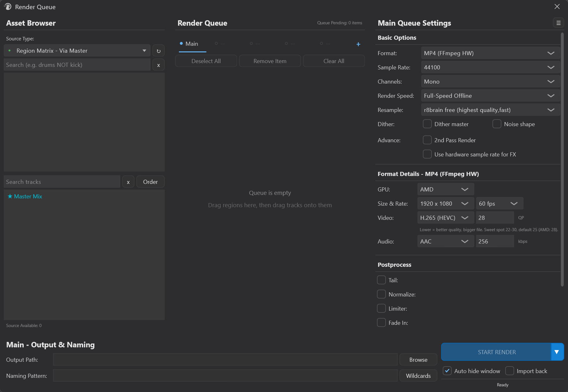
Task: Click Source Available: 0 text
Action: (24, 325)
